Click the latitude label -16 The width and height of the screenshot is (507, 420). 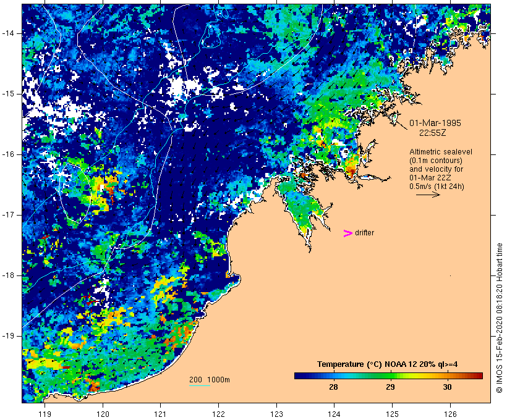8,154
